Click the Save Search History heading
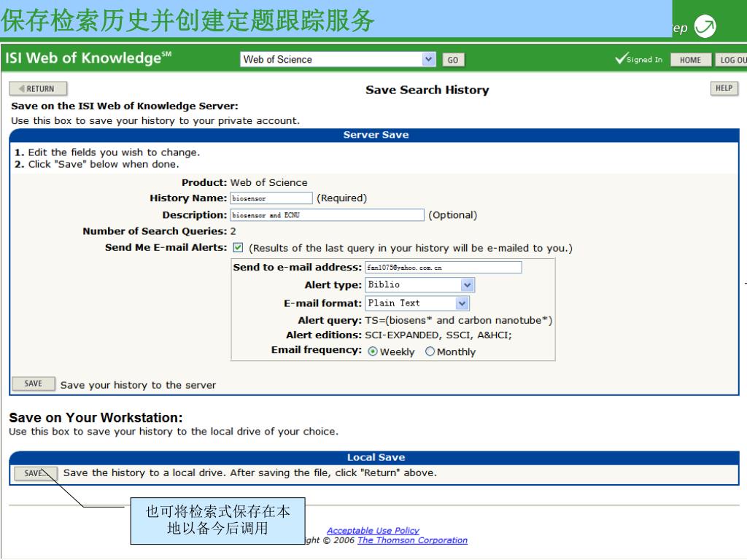Screen dimensions: 747x560 tap(427, 90)
